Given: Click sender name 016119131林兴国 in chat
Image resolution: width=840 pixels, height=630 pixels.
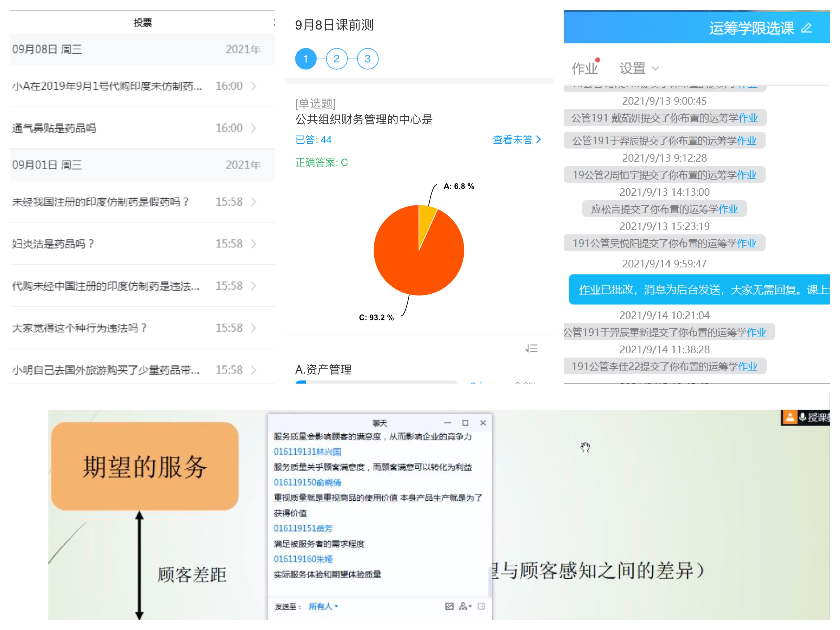Looking at the screenshot, I should [x=307, y=451].
